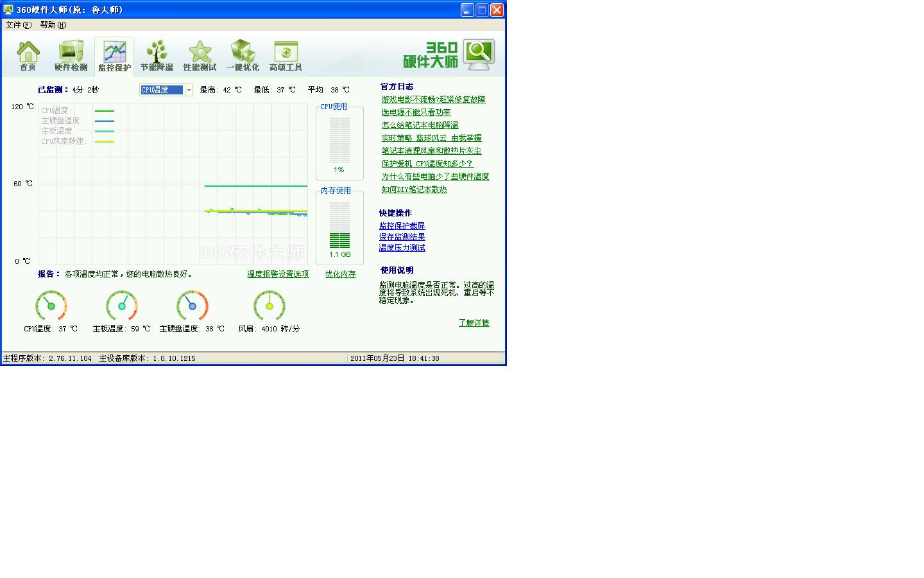Click the 主板温度 gauge dial

(x=122, y=306)
